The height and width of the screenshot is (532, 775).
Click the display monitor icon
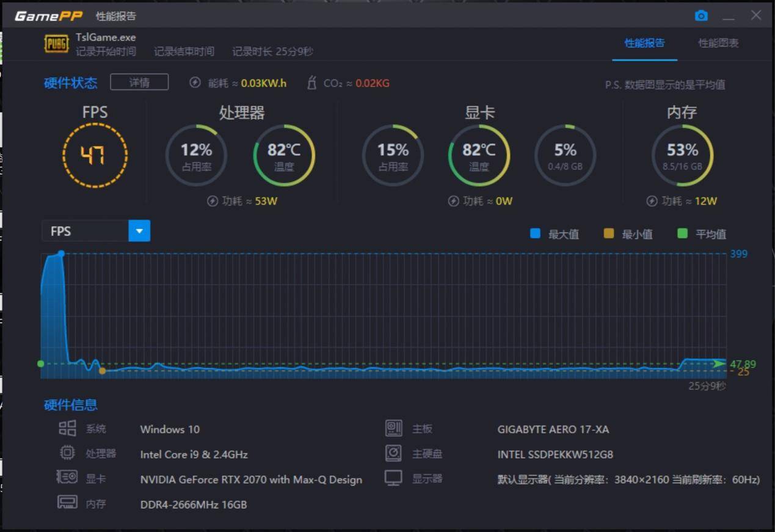tap(394, 478)
